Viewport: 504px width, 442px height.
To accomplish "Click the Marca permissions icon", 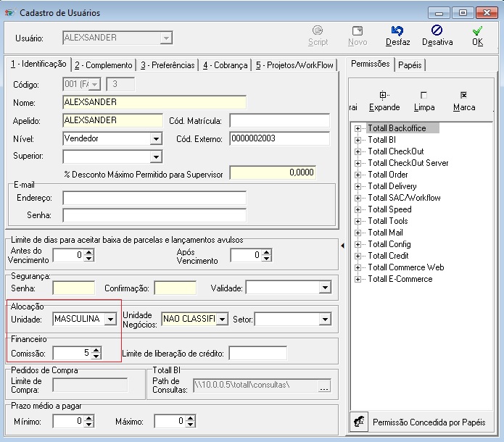I will (463, 95).
